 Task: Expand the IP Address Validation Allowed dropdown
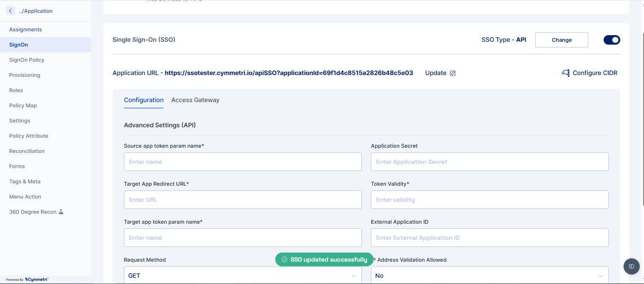[x=490, y=275]
